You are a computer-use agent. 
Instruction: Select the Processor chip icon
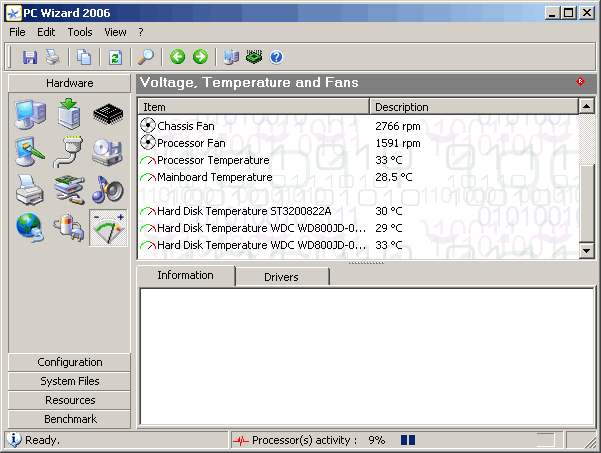pyautogui.click(x=108, y=114)
